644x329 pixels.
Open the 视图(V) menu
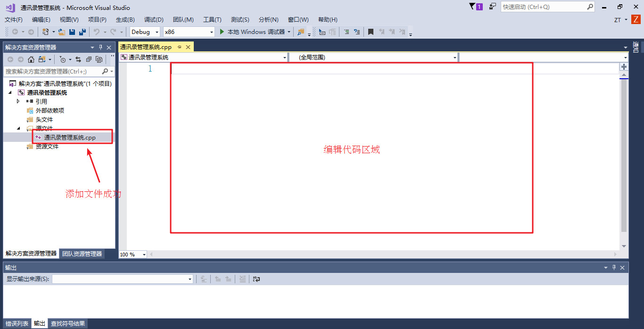click(69, 20)
